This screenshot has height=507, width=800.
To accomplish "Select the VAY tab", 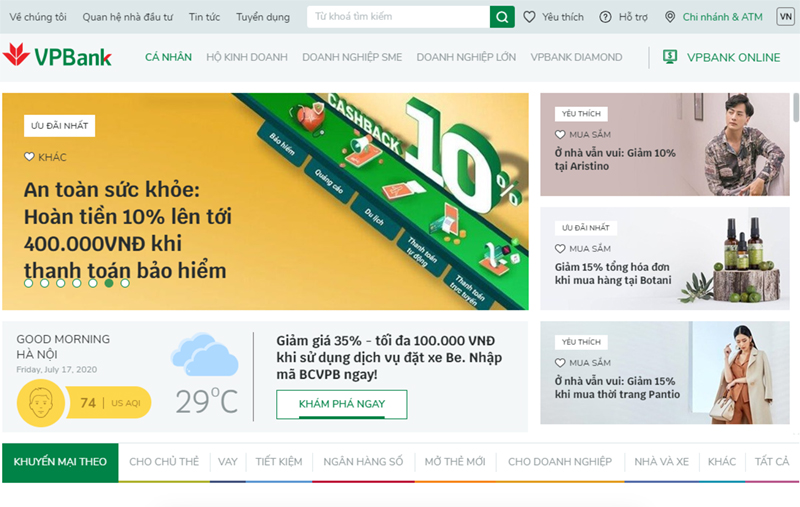I will [228, 462].
